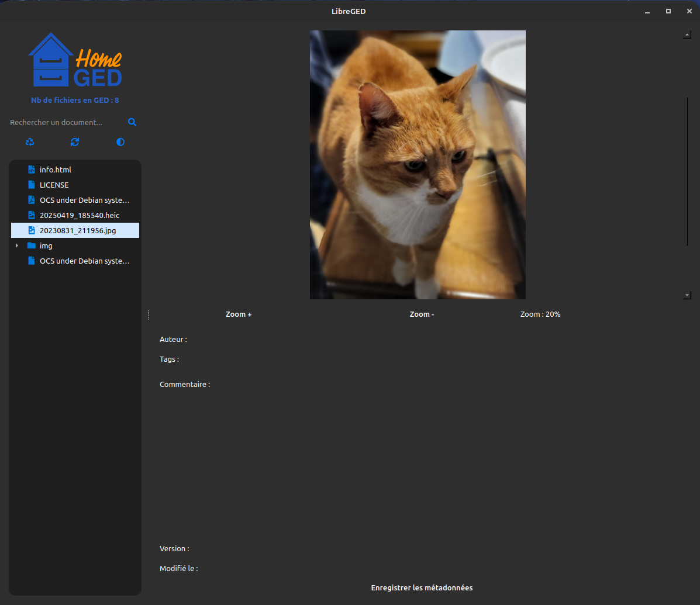Open the LICENSE file in the tree
The width and height of the screenshot is (700, 605).
tap(54, 185)
